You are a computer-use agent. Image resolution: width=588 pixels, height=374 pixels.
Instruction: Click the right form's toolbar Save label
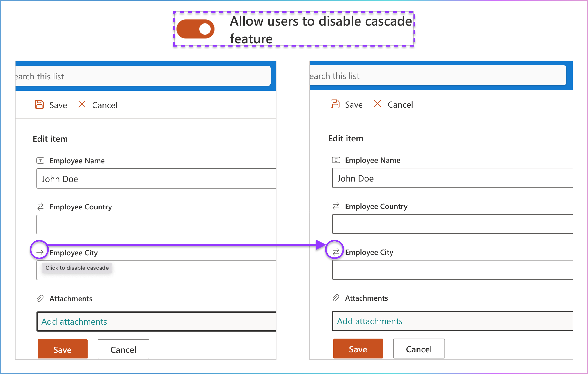click(354, 105)
